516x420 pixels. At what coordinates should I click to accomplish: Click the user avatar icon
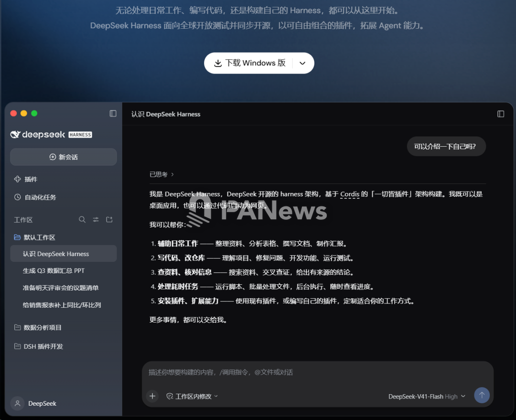(x=18, y=403)
